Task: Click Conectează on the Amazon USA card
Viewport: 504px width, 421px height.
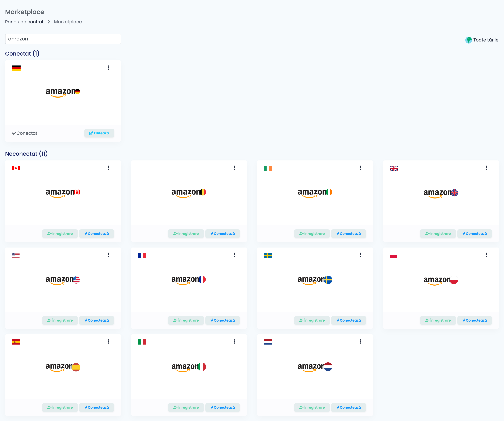Action: point(97,320)
